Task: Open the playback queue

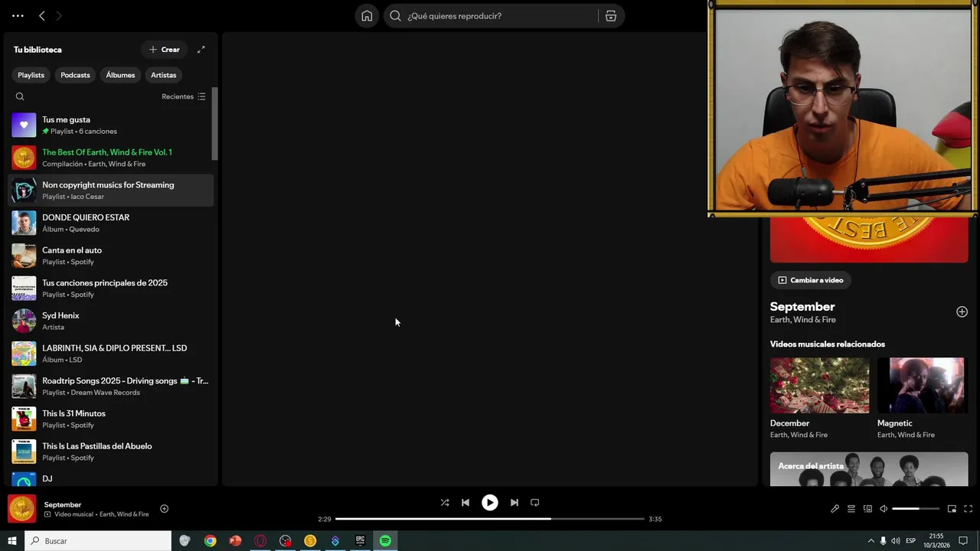Action: point(851,509)
